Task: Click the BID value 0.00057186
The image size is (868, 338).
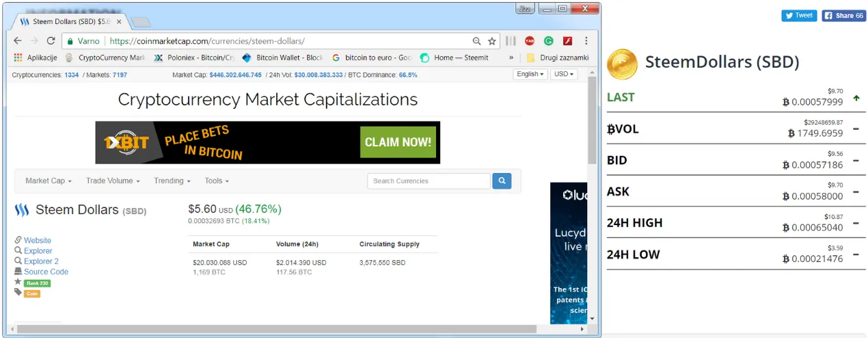Action: click(813, 164)
